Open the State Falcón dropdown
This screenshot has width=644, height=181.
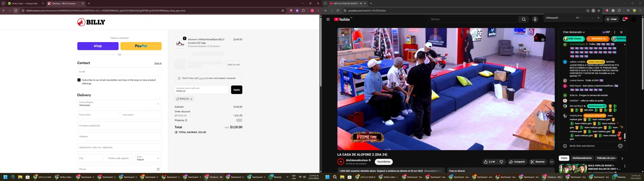(149, 158)
